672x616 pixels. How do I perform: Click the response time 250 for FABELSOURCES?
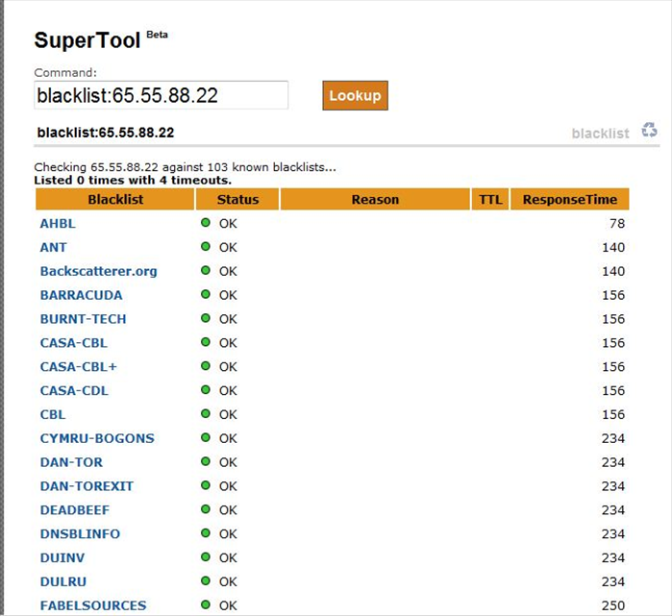click(x=613, y=605)
